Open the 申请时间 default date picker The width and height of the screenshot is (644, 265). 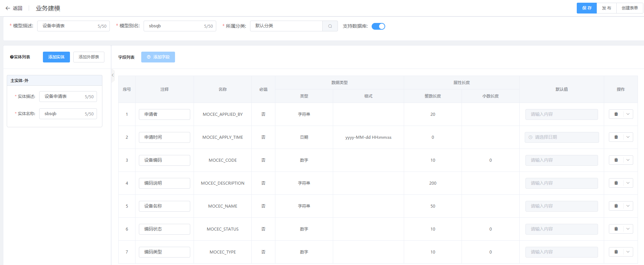562,137
